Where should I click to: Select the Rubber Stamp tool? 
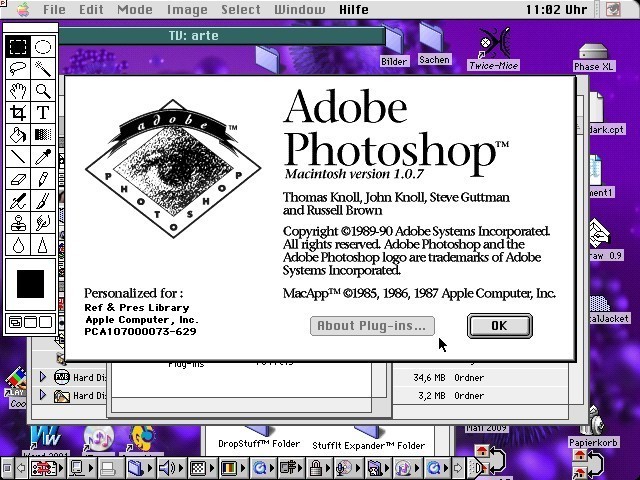click(x=18, y=222)
